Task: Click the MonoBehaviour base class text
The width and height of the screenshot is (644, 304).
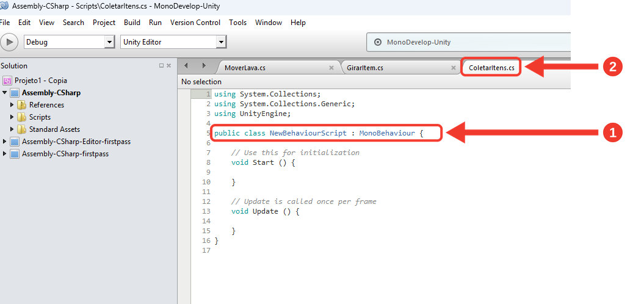Action: click(x=387, y=133)
